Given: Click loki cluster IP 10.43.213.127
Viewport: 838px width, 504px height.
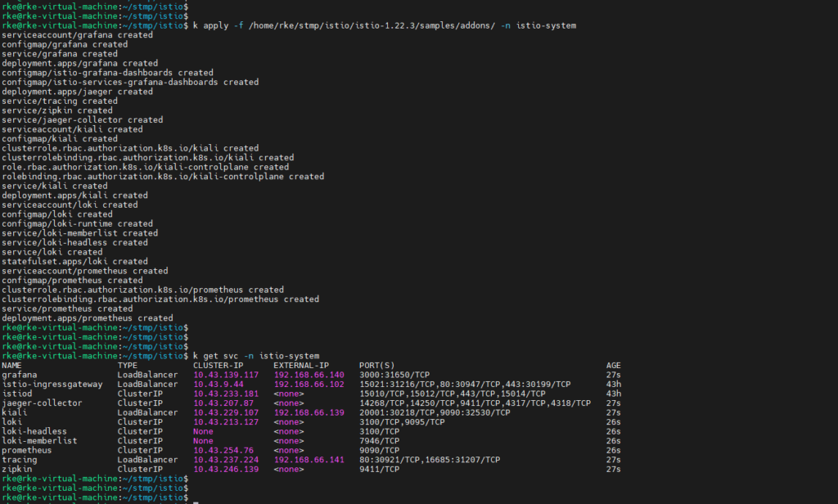Looking at the screenshot, I should click(x=226, y=422).
